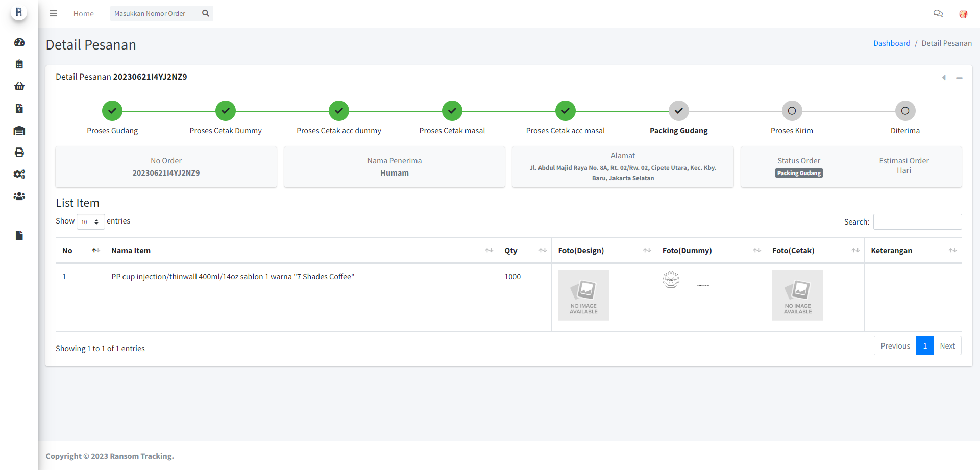
Task: Open the chat bubbles icon in top bar
Action: [938, 13]
